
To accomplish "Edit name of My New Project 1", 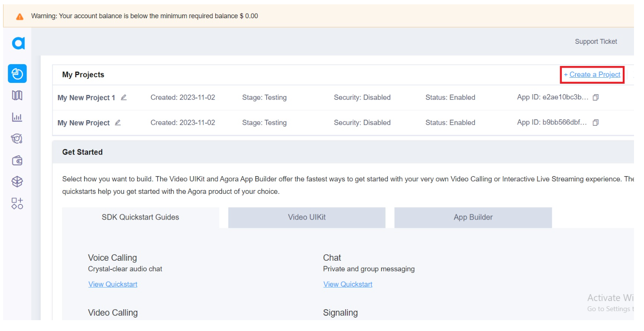I will coord(124,97).
